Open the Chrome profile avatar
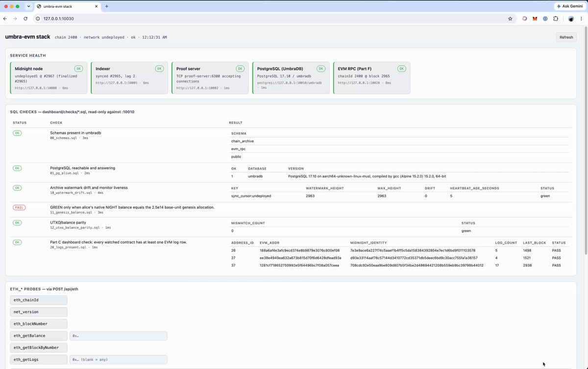Screen dimensions: 588x369 (571, 19)
